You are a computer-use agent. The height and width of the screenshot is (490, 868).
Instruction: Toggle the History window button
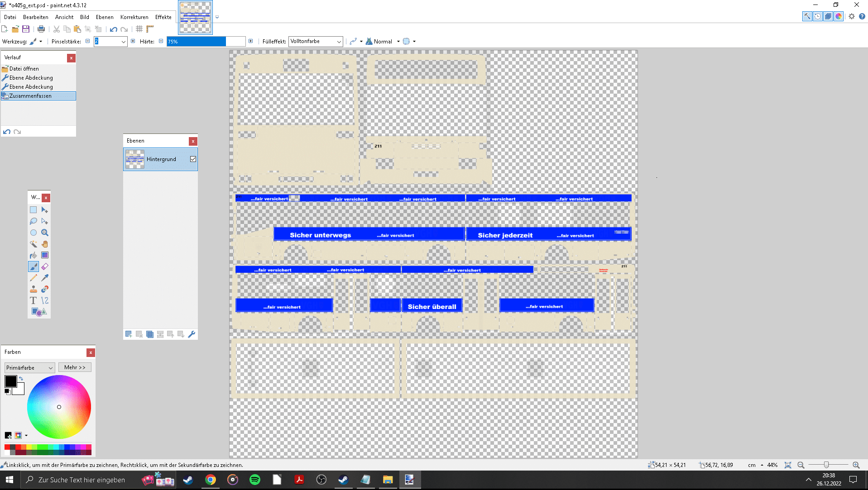pyautogui.click(x=817, y=16)
